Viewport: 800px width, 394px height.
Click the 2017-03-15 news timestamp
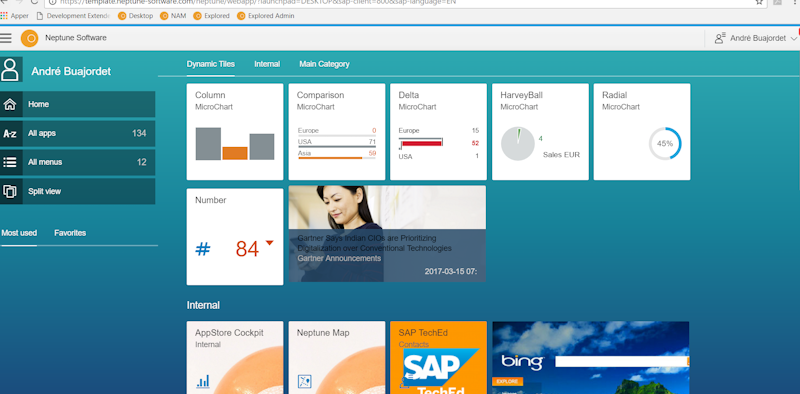pos(451,272)
